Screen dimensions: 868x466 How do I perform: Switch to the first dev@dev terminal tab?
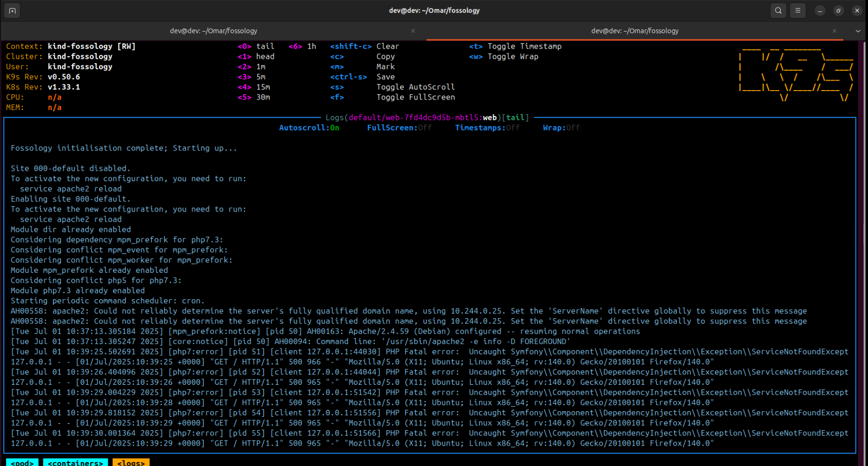point(213,31)
